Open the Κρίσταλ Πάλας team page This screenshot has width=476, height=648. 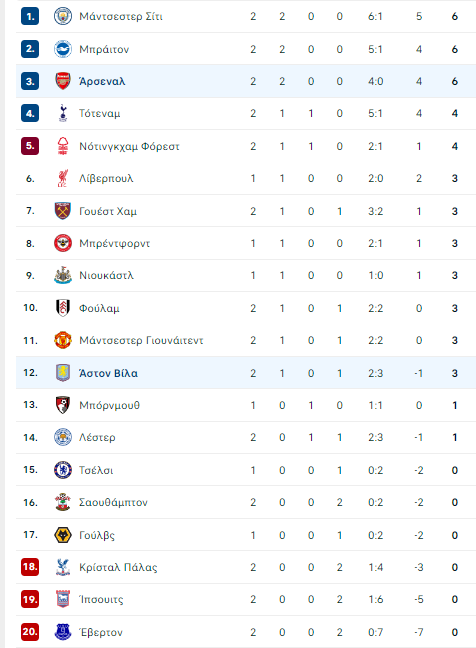(118, 567)
